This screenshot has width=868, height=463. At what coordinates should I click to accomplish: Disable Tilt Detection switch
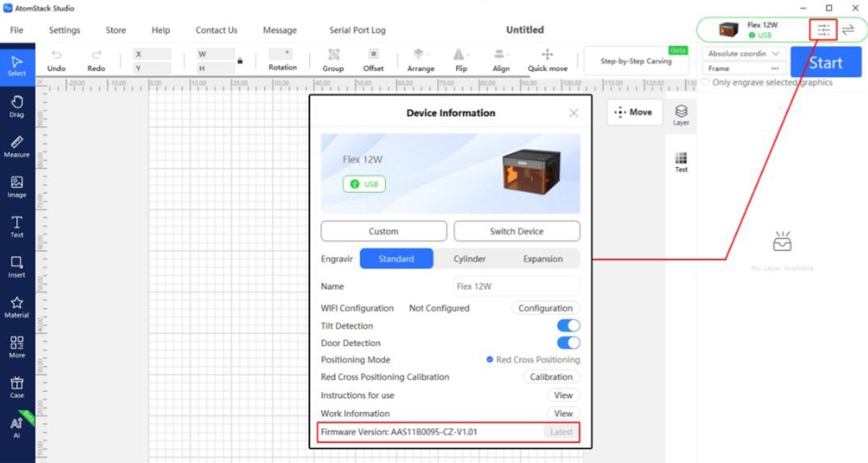click(x=568, y=326)
